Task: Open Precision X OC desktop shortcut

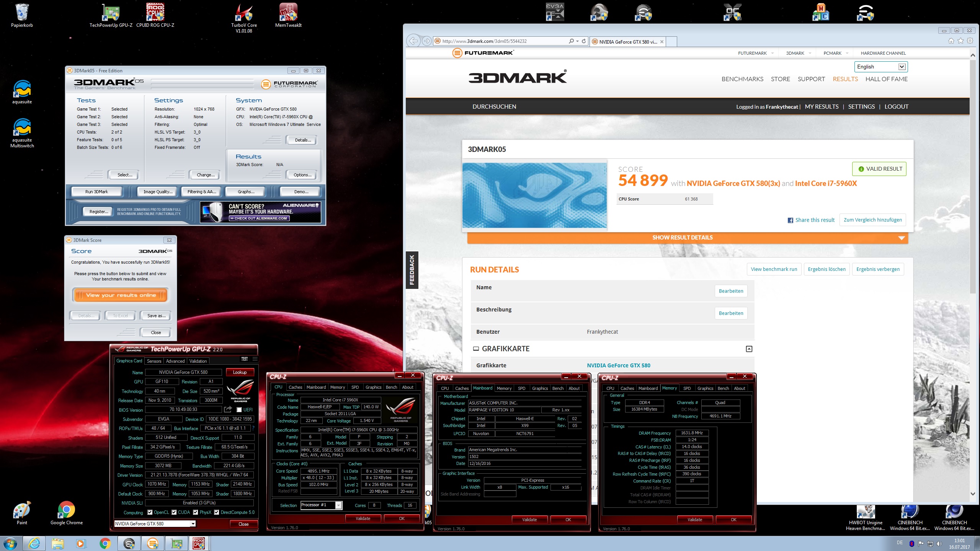Action: (x=732, y=12)
